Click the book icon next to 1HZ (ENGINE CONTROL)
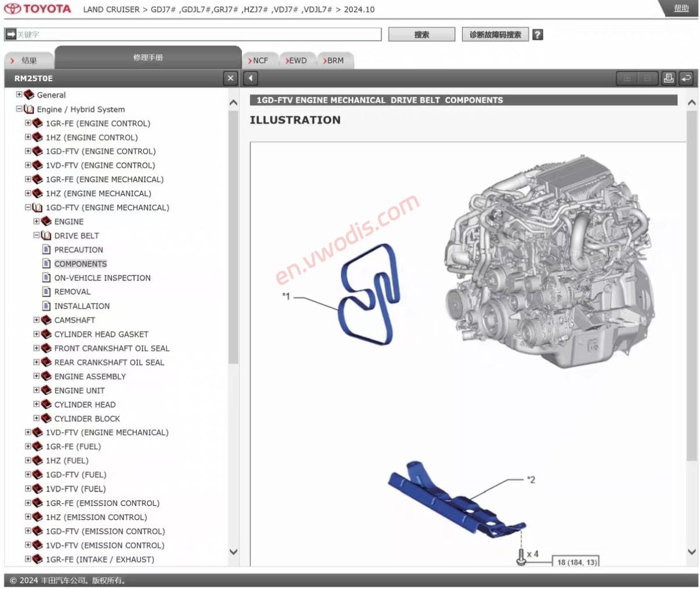This screenshot has width=700, height=589. tap(38, 137)
